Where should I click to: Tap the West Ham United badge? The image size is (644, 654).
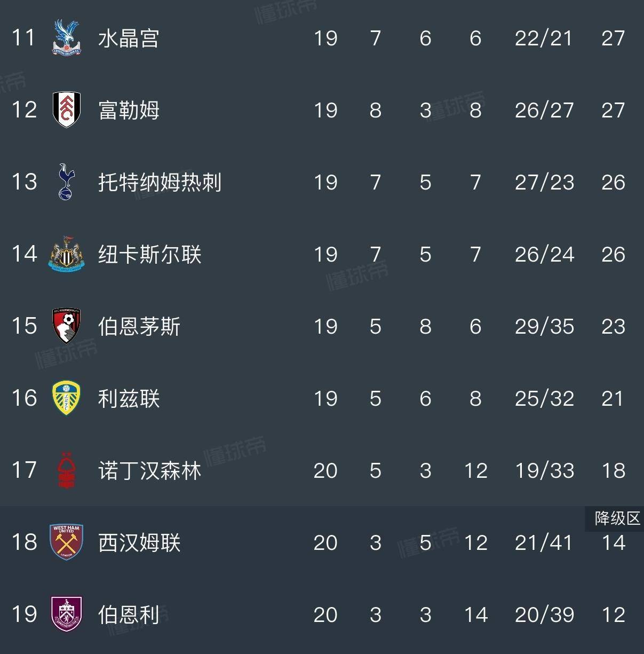point(66,542)
